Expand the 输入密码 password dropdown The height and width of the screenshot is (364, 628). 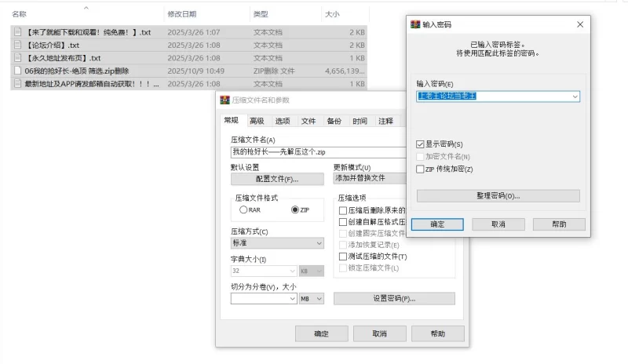pos(575,96)
